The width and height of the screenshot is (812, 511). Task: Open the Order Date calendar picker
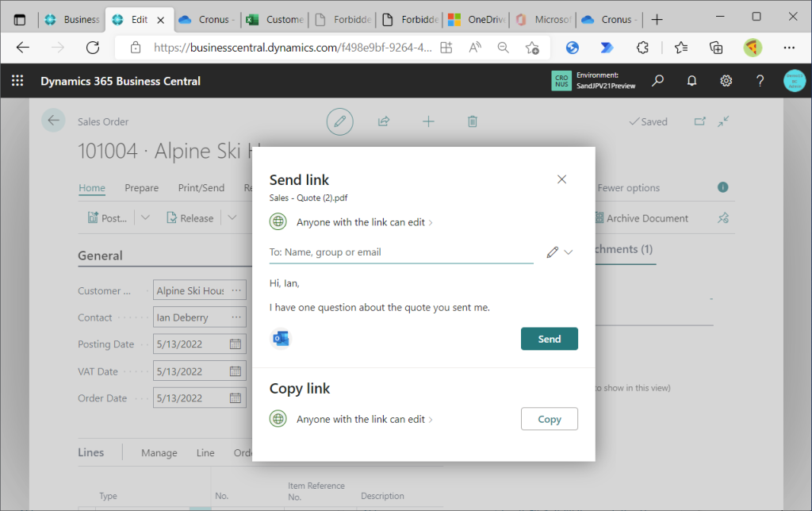tap(236, 398)
